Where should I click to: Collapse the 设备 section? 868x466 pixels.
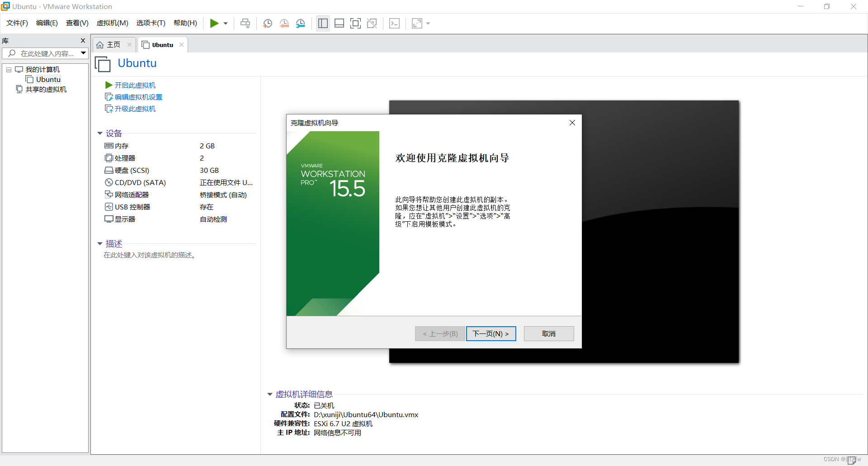click(x=100, y=133)
